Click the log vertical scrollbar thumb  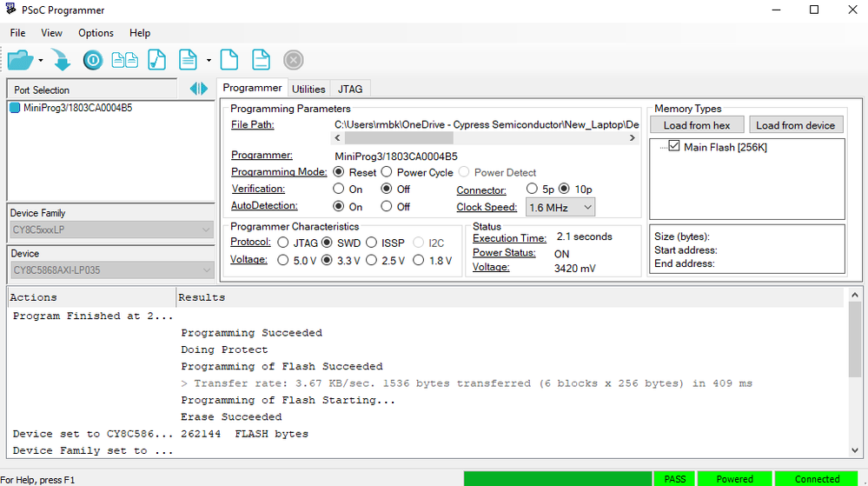click(x=855, y=340)
